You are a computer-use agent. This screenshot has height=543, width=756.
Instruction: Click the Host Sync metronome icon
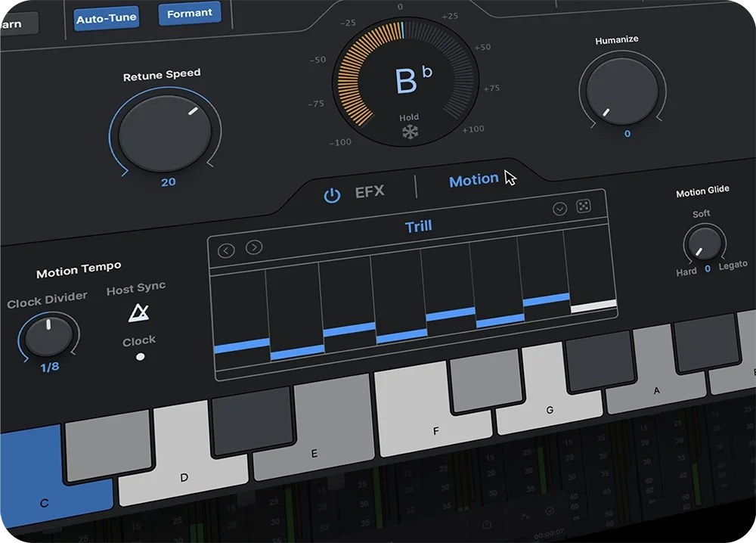[x=139, y=313]
